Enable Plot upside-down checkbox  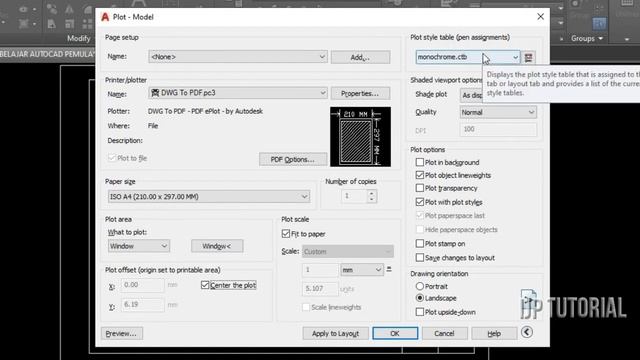pos(420,312)
